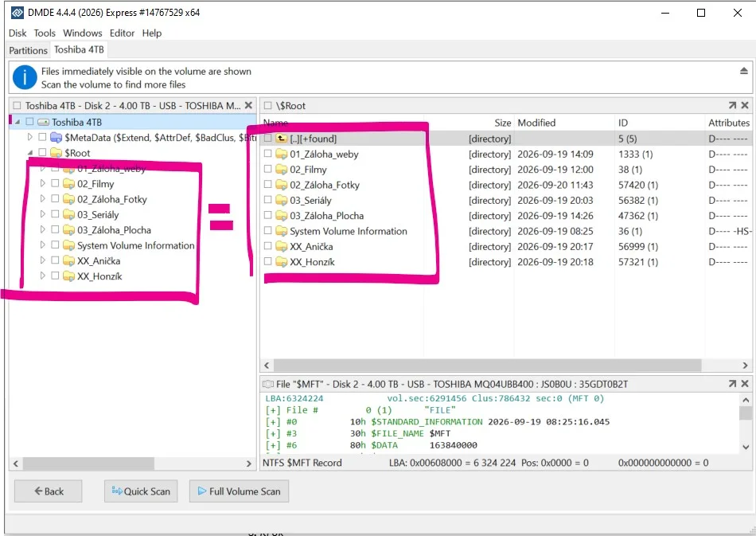Tick the $MetaData checkbox in the tree
The width and height of the screenshot is (756, 536).
[x=42, y=137]
